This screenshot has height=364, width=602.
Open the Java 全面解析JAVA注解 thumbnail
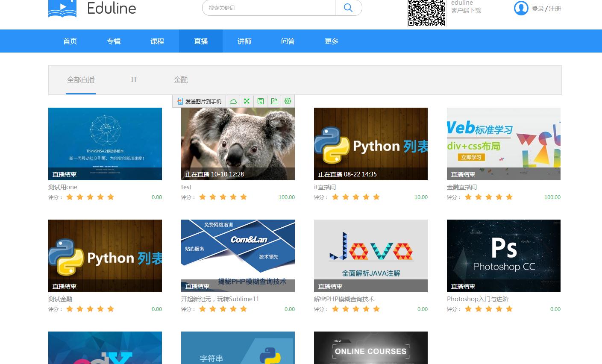click(x=371, y=256)
